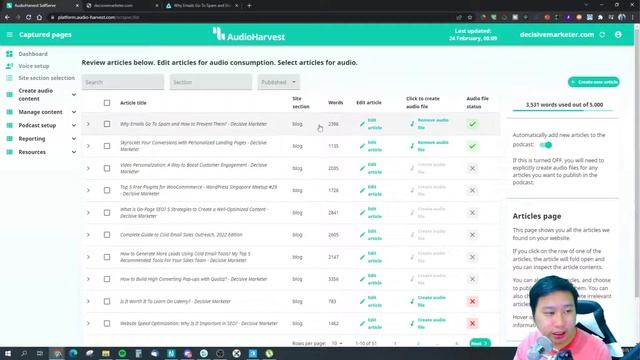Check the Skyrocket Your Conversions row checkbox
This screenshot has width=640, height=360.
[x=107, y=146]
